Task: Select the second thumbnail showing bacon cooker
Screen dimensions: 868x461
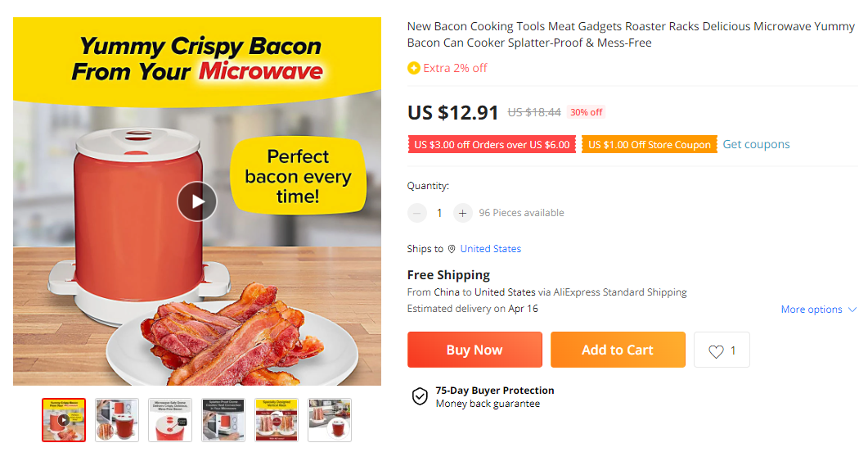Action: coord(117,420)
